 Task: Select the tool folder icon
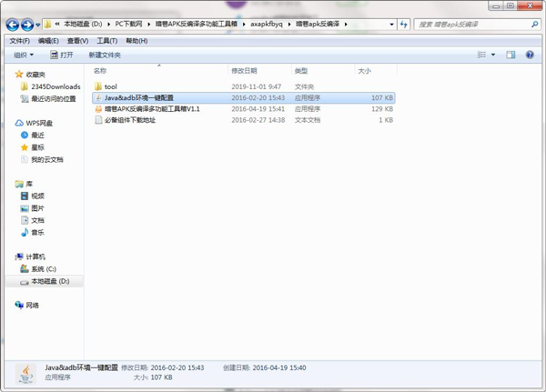[98, 86]
